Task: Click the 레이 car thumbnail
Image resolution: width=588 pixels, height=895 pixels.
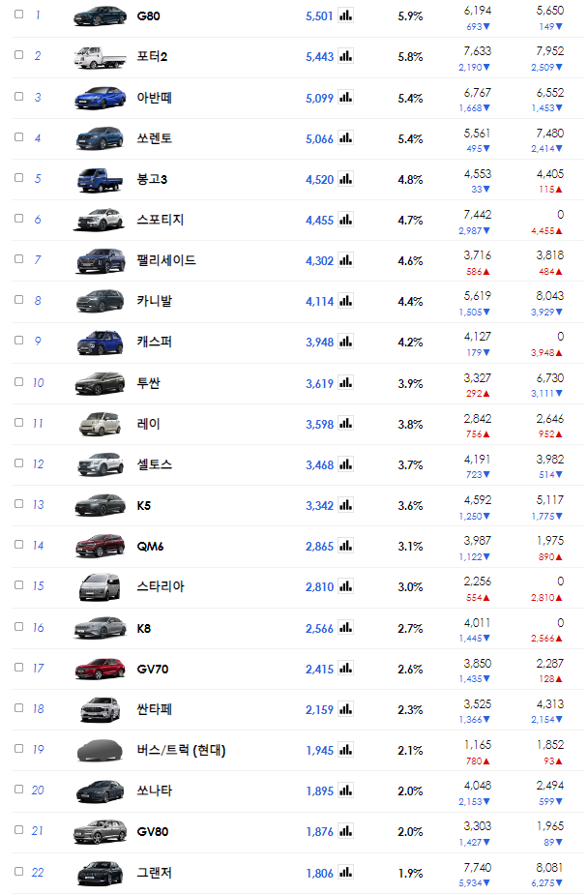Action: coord(100,424)
